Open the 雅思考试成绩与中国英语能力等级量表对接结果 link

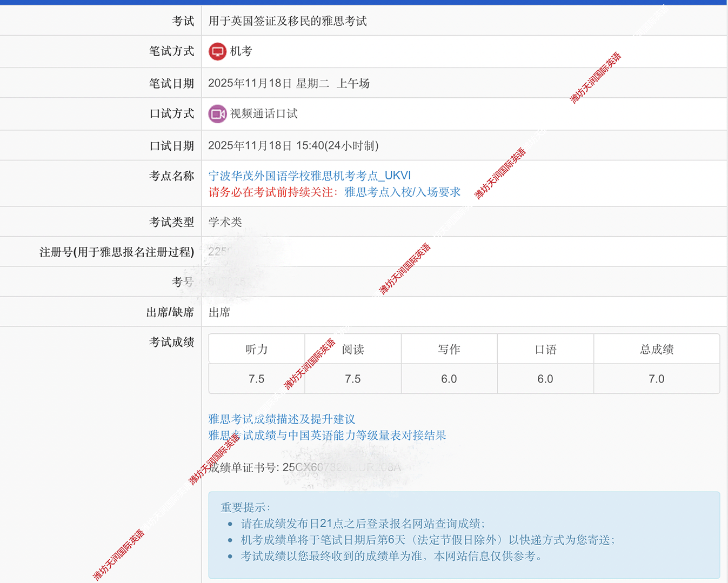click(x=328, y=435)
